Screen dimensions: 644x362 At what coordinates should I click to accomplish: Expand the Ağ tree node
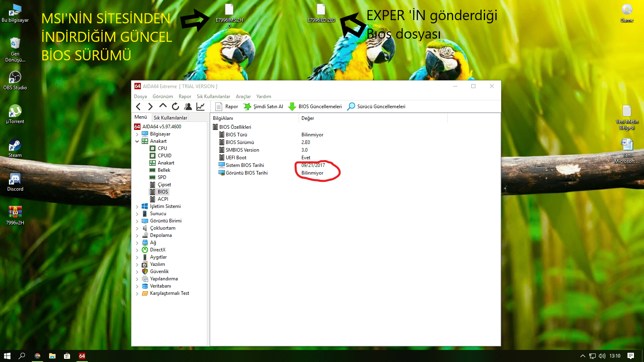[x=137, y=243]
